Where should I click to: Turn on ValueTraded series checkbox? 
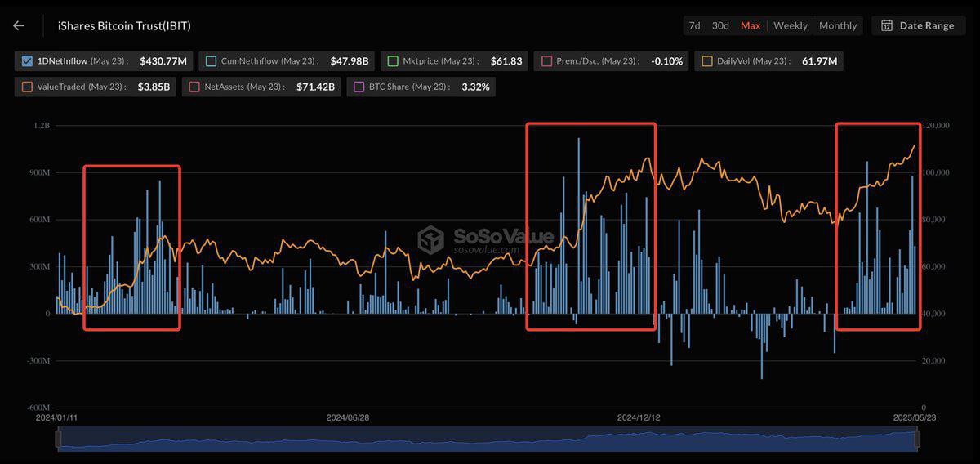27,86
